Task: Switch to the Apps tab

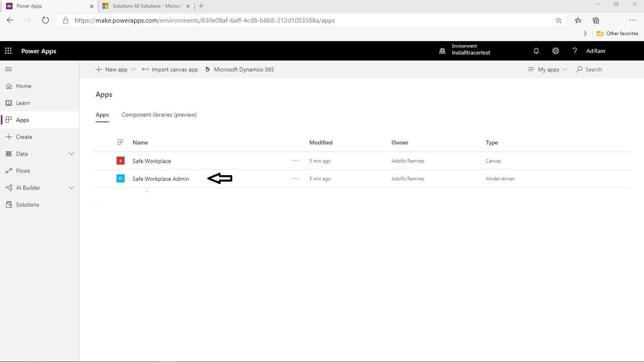Action: click(x=102, y=115)
